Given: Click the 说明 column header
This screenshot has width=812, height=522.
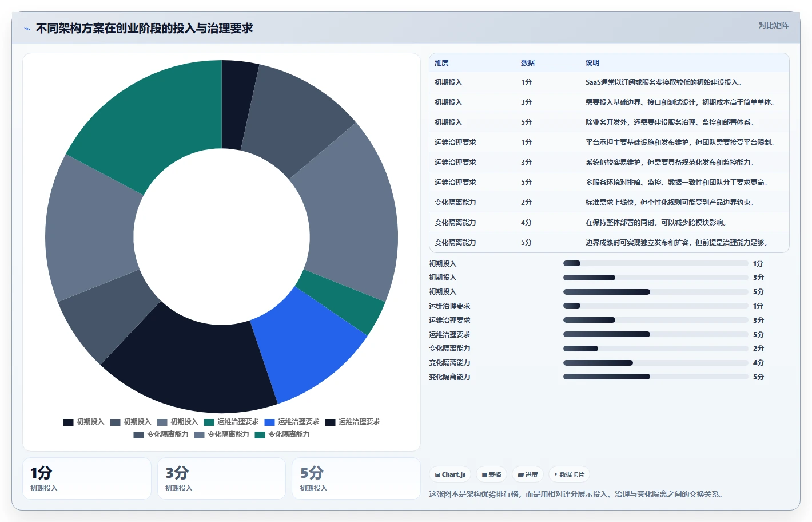Looking at the screenshot, I should (x=592, y=63).
